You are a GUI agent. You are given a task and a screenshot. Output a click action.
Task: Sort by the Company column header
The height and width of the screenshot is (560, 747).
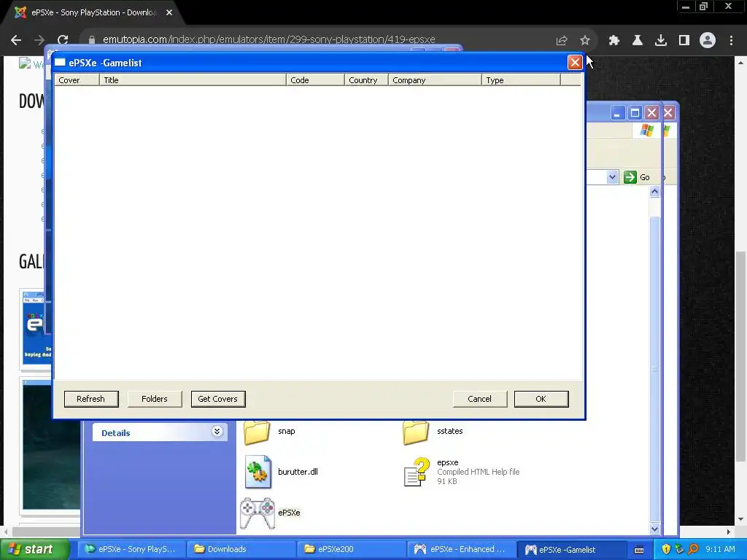click(x=435, y=80)
